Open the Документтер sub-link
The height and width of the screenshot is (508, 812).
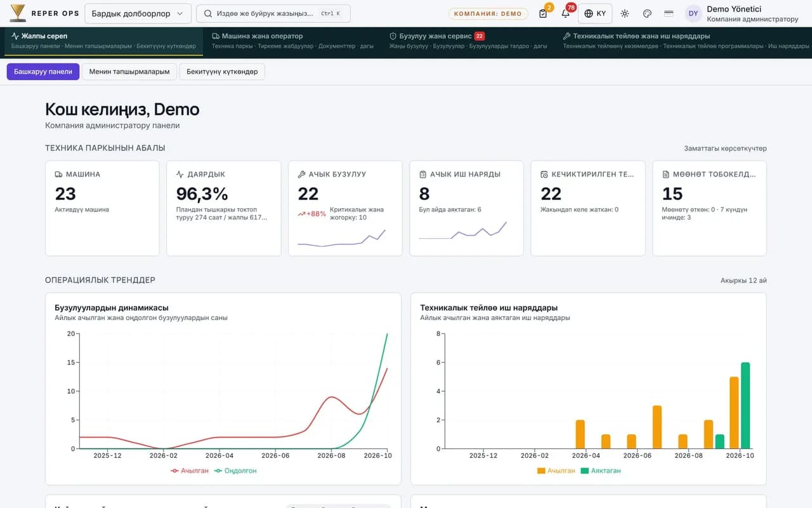tap(337, 46)
